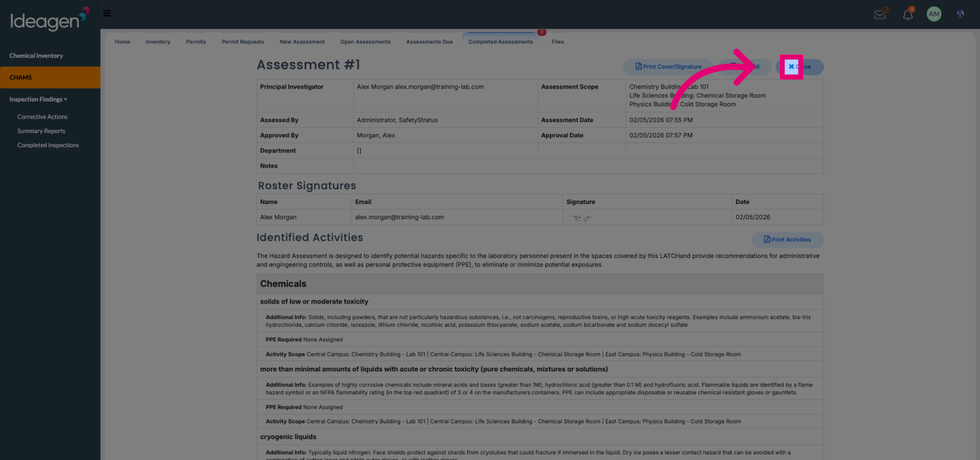Click roster email alex.morgan@training-lab.com
Image resolution: width=980 pixels, height=460 pixels.
point(400,217)
